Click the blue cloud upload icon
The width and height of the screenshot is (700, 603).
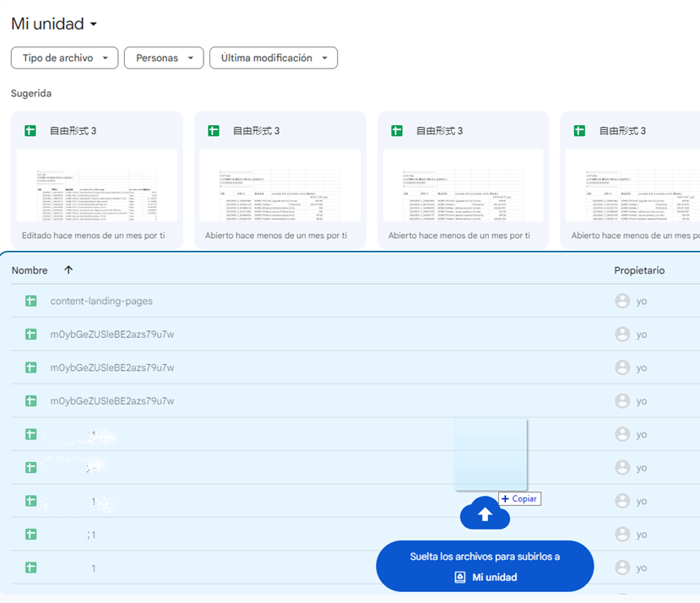pyautogui.click(x=485, y=513)
